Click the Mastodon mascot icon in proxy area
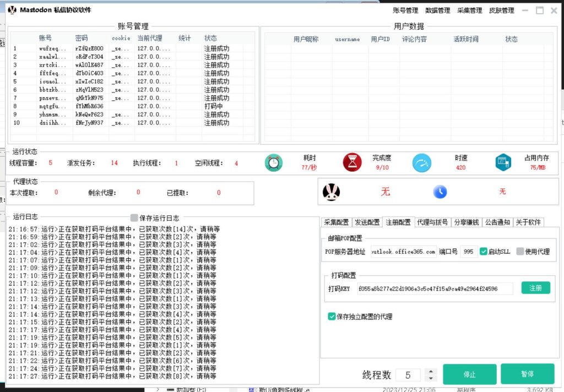Image resolution: width=564 pixels, height=392 pixels. [333, 192]
